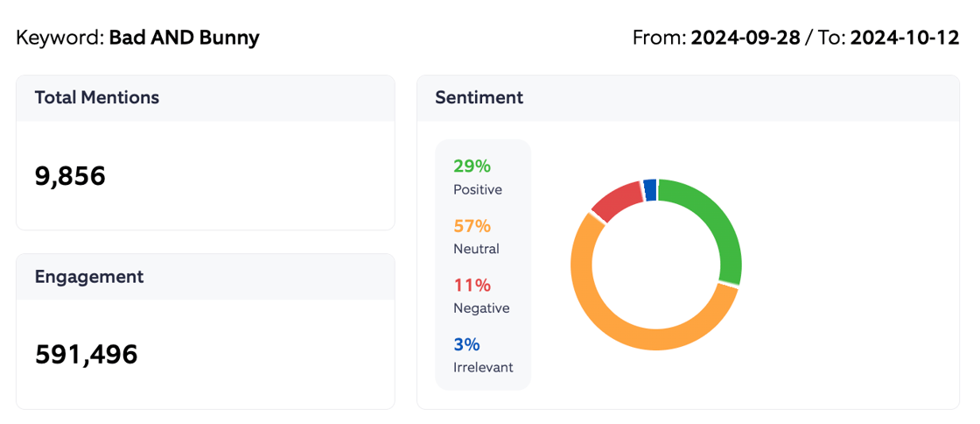Screen dimensions: 980x424
Task: Click the 9,856 total mentions value
Action: [x=70, y=176]
